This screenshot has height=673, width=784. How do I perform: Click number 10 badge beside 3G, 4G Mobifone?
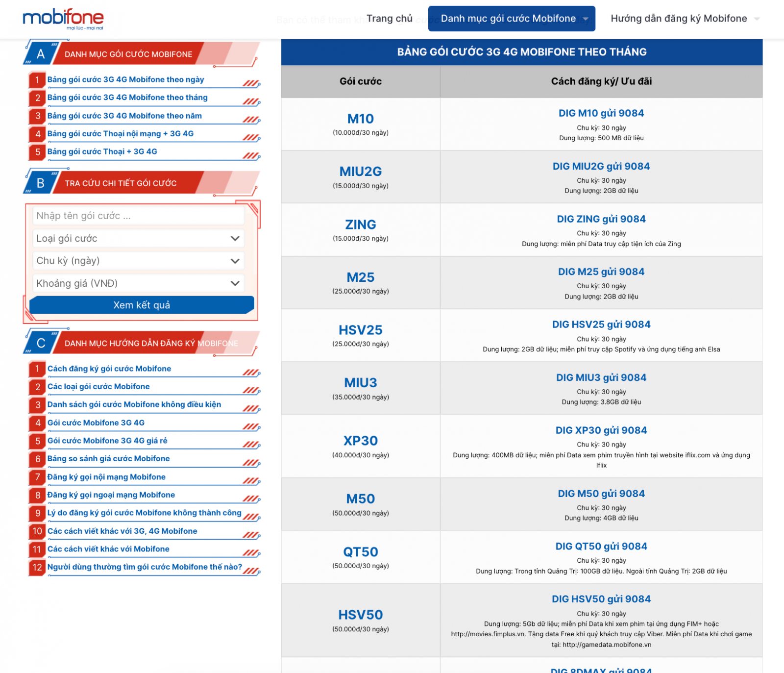(x=37, y=531)
